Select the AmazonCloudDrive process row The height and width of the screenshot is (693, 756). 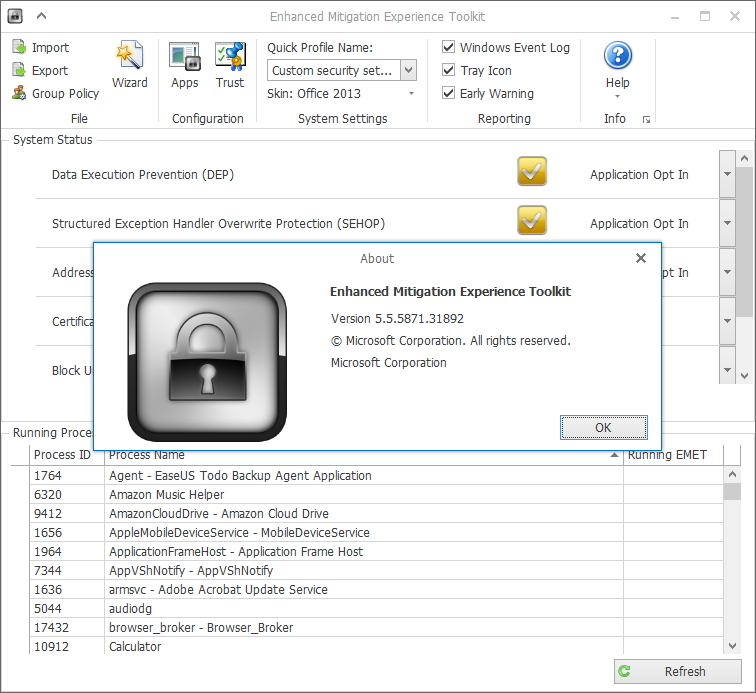376,513
